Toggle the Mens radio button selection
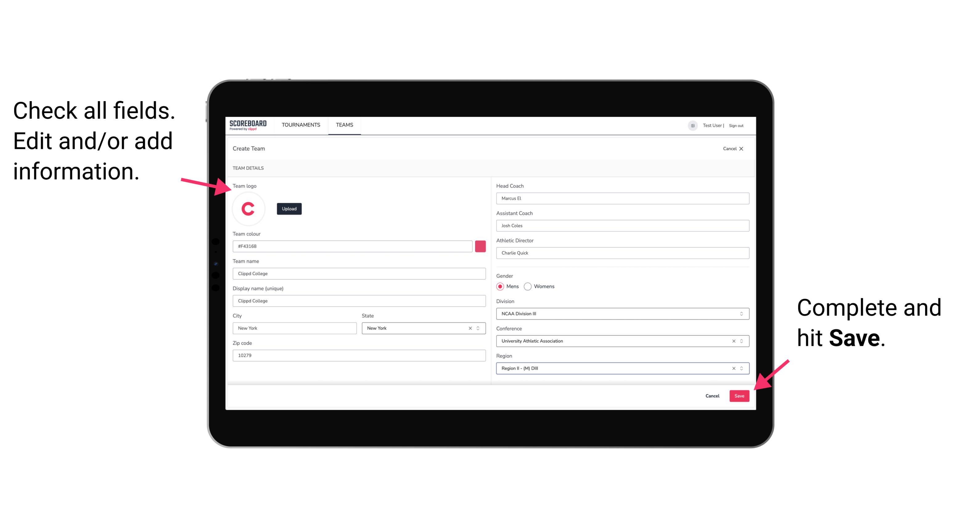The image size is (980, 527). click(500, 286)
